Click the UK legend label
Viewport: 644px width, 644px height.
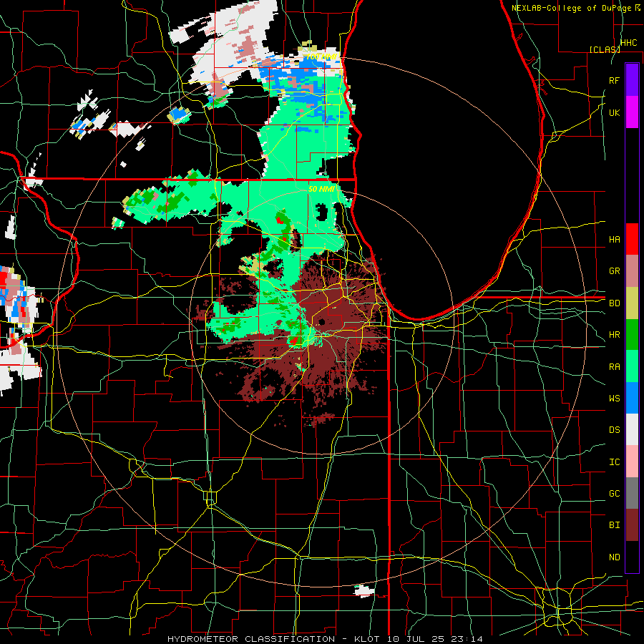coord(615,112)
